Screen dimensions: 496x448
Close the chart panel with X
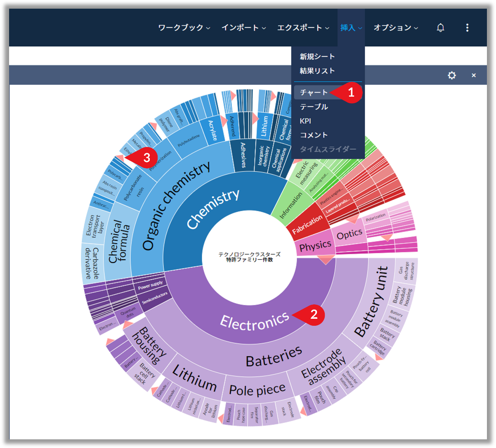click(x=474, y=75)
